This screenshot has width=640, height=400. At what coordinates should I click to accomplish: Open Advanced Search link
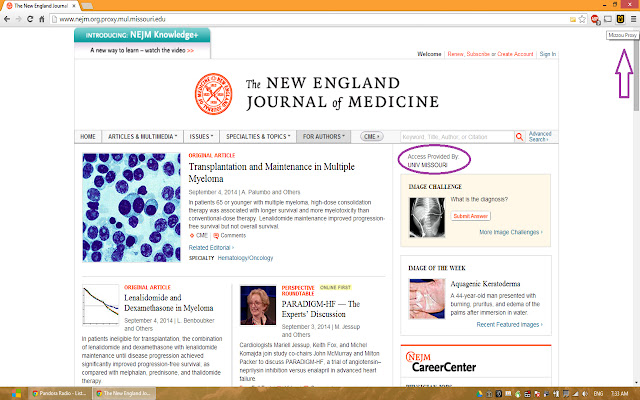(540, 136)
